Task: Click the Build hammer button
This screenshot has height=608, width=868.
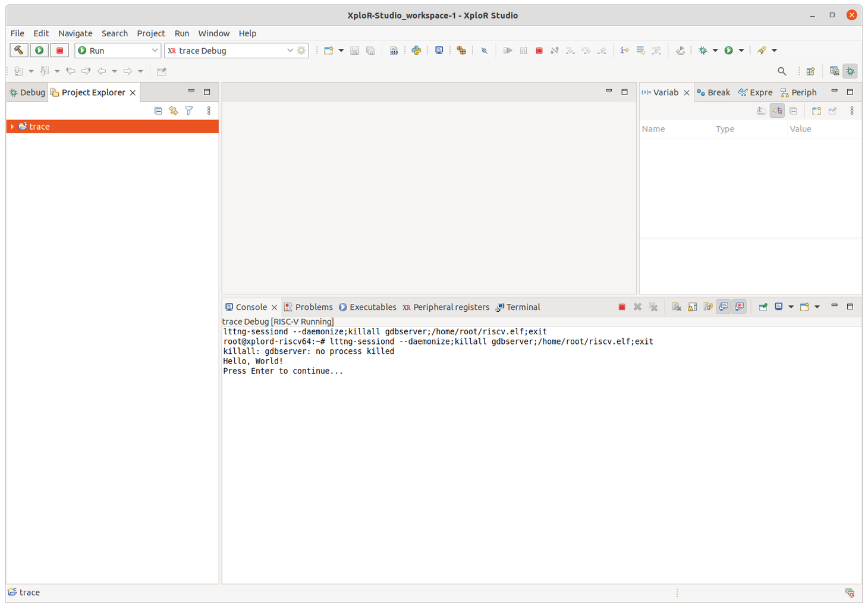Action: click(x=19, y=51)
